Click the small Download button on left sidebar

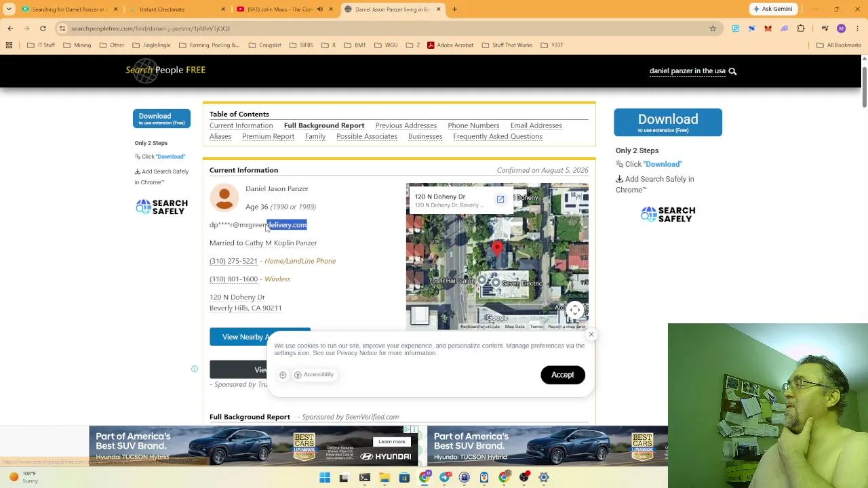tap(161, 119)
